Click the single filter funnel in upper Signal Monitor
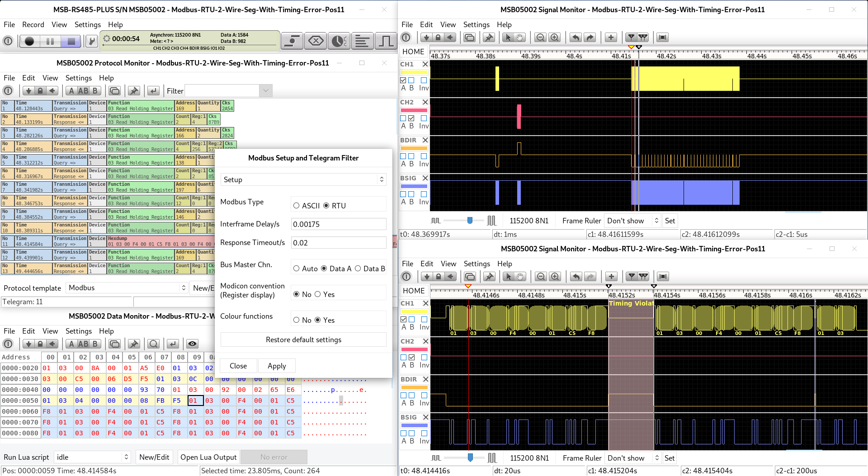The width and height of the screenshot is (868, 476). 631,38
